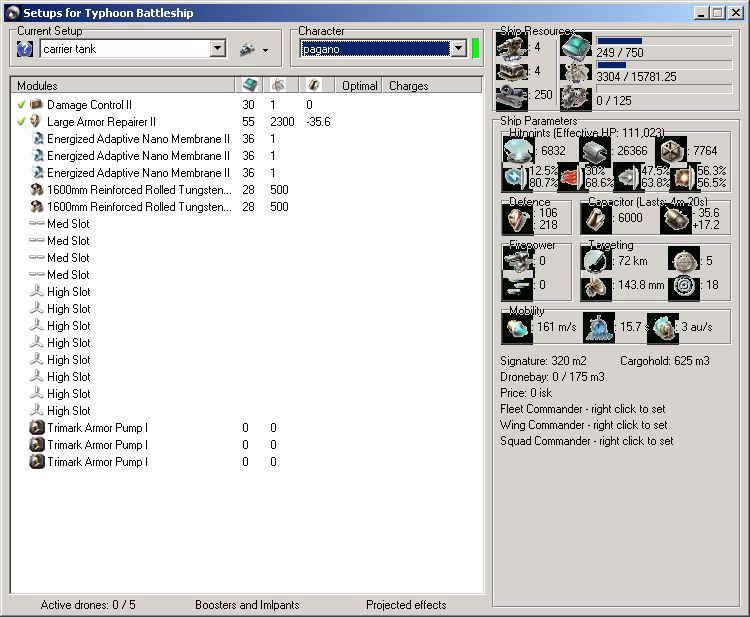Screen dimensions: 750x617
Task: Click the powergrid column header icon
Action: pyautogui.click(x=279, y=86)
